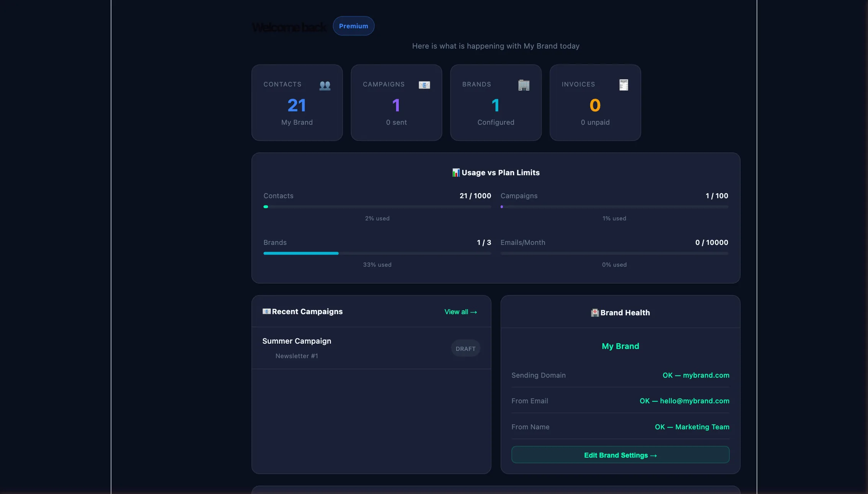Screen dimensions: 868x494
Task: Click the brands building icon
Action: (524, 85)
